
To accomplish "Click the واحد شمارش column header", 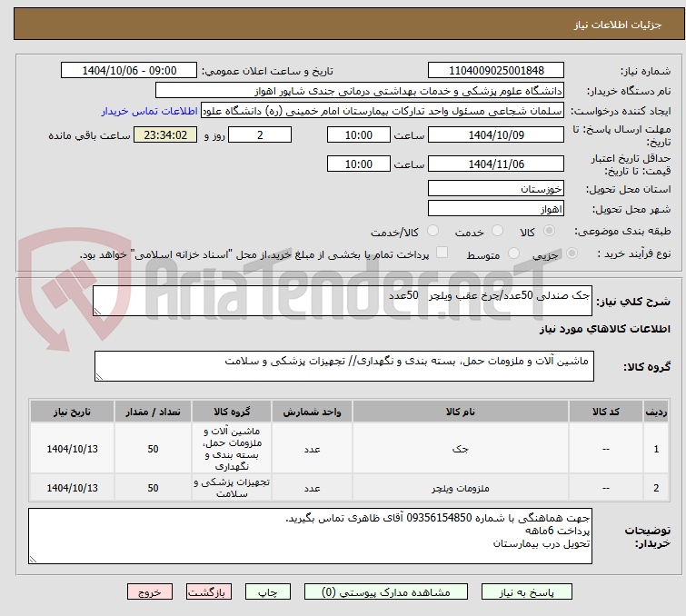I will 312,412.
